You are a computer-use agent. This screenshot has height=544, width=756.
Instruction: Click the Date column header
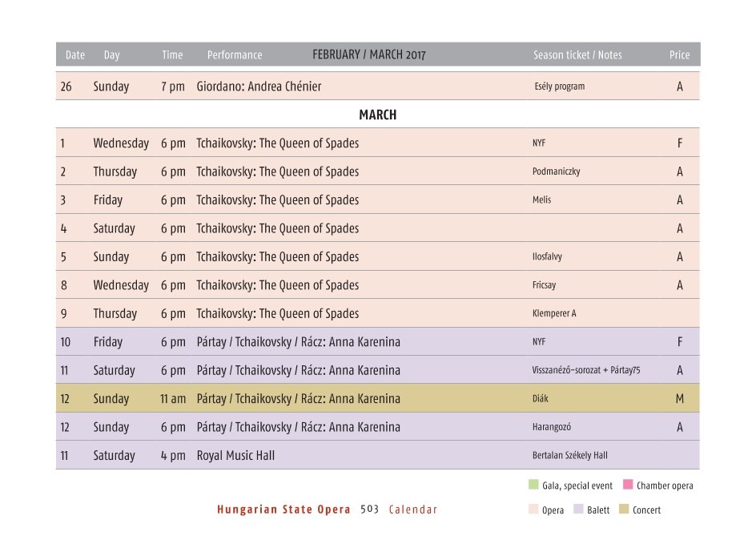74,55
